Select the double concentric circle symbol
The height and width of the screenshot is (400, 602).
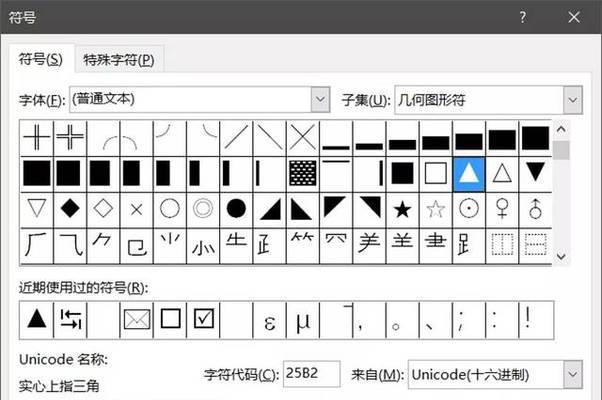coord(203,210)
